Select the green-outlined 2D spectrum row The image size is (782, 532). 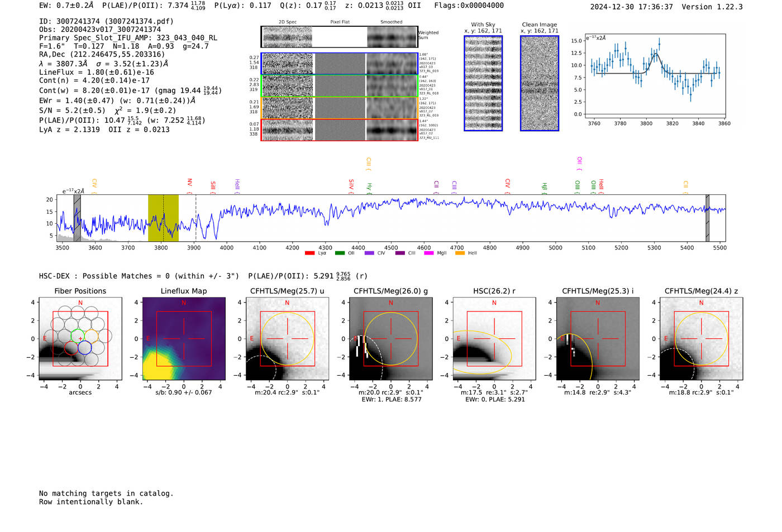340,86
